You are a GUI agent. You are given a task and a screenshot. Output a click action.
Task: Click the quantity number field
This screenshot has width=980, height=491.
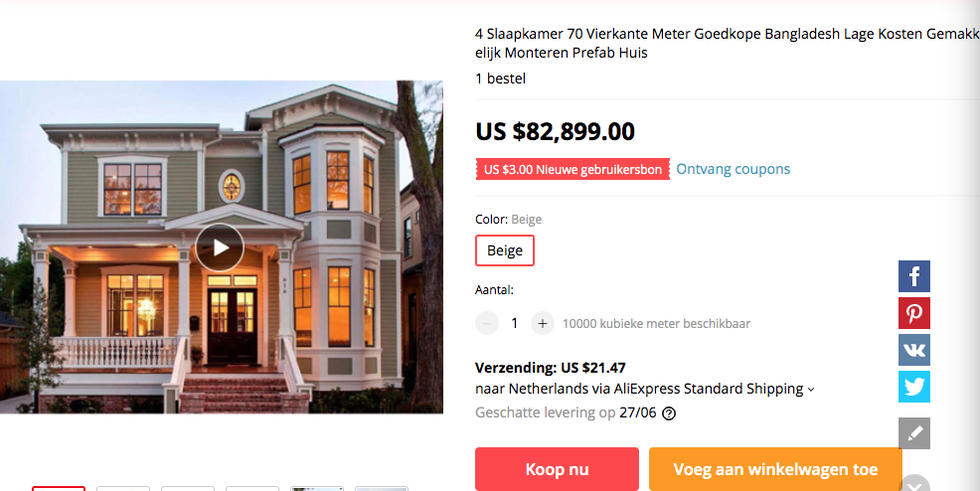click(514, 324)
